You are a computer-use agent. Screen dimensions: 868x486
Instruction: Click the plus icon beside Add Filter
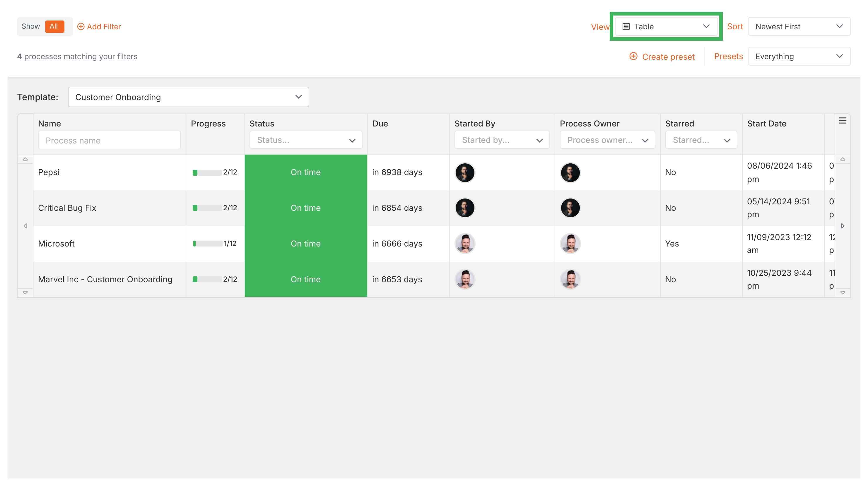[81, 26]
